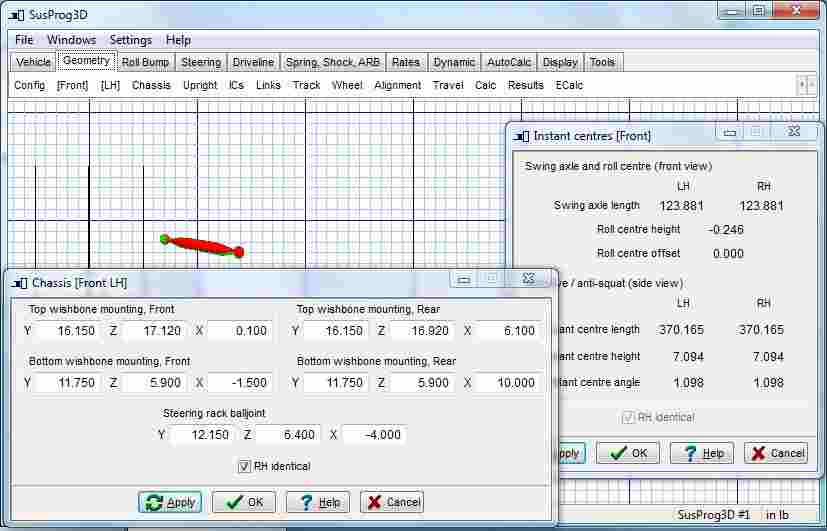Select steering rack balljoint X field
Screen dimensions: 827x531
point(373,435)
